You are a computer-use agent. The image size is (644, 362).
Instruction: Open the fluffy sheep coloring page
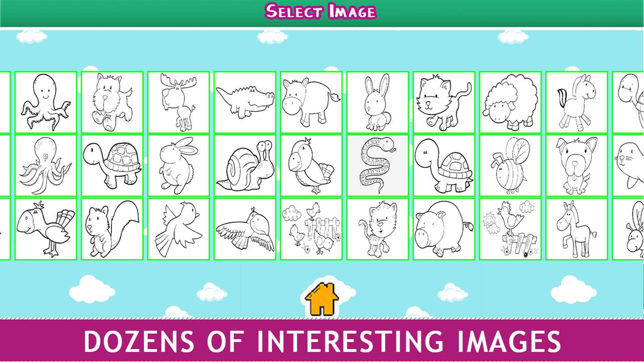tap(510, 102)
